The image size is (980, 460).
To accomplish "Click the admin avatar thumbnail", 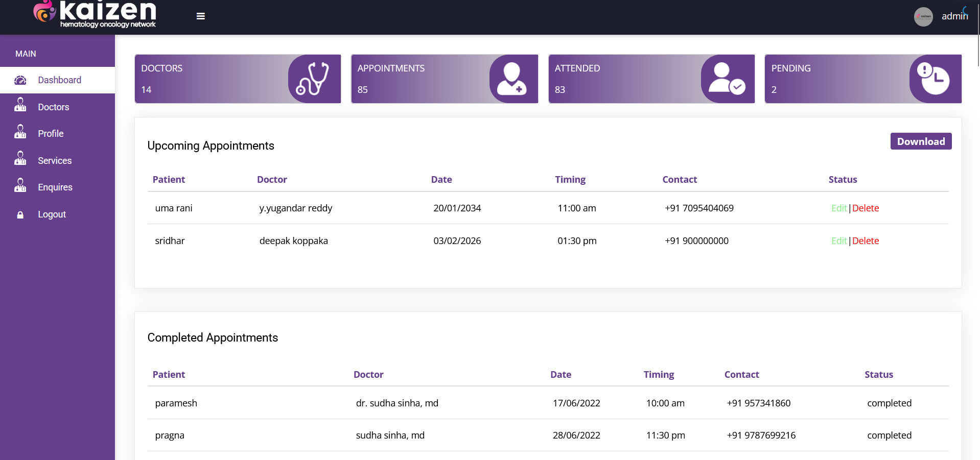I will (924, 16).
